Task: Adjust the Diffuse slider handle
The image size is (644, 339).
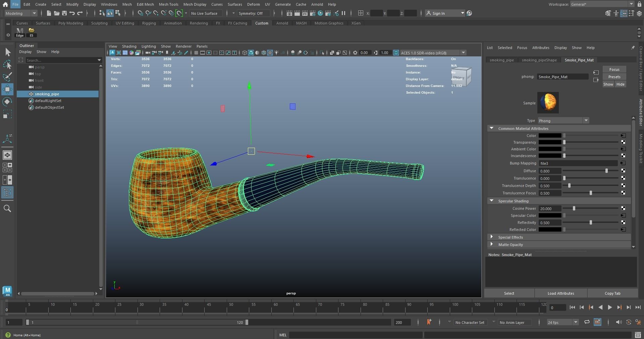Action: (606, 171)
